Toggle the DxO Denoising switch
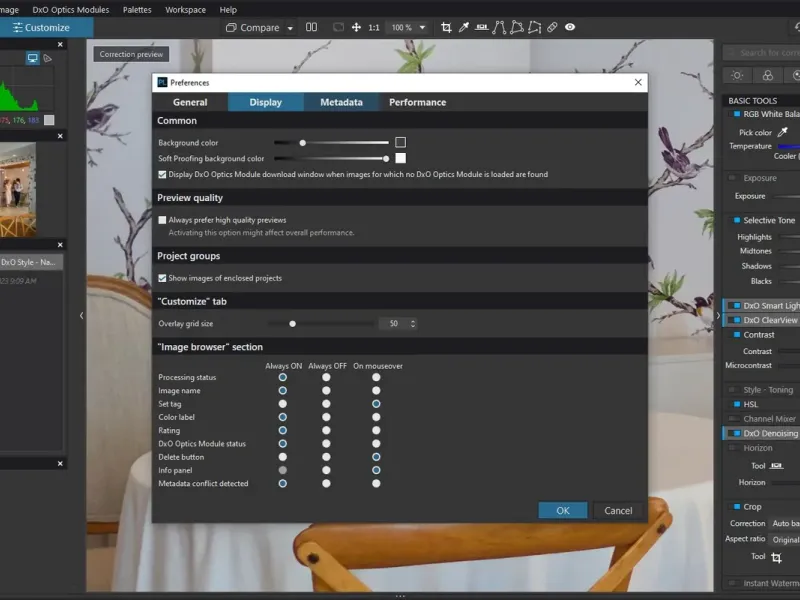Image resolution: width=800 pixels, height=600 pixels. pyautogui.click(x=737, y=434)
